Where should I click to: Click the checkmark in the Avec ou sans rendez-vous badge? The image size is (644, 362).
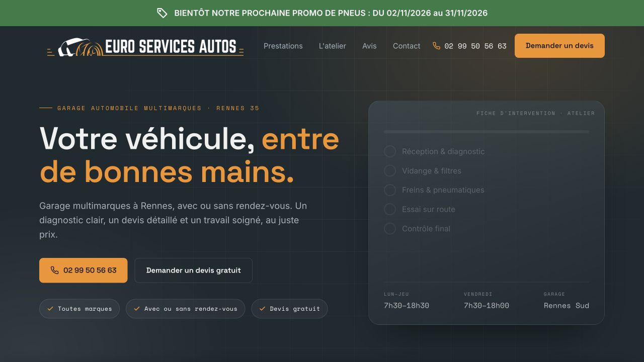pos(137,309)
